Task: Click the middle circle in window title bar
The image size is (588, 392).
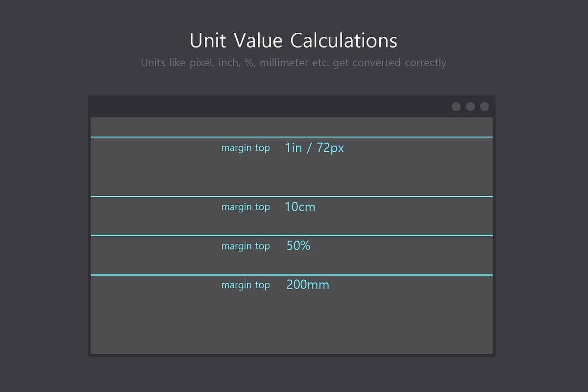Action: coord(470,107)
